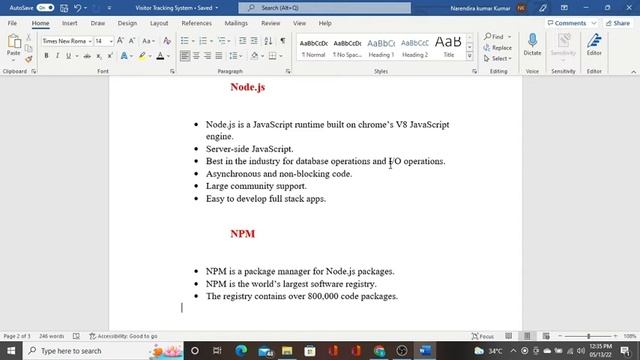Image resolution: width=640 pixels, height=360 pixels.
Task: Click the search box in title bar
Action: (x=324, y=8)
